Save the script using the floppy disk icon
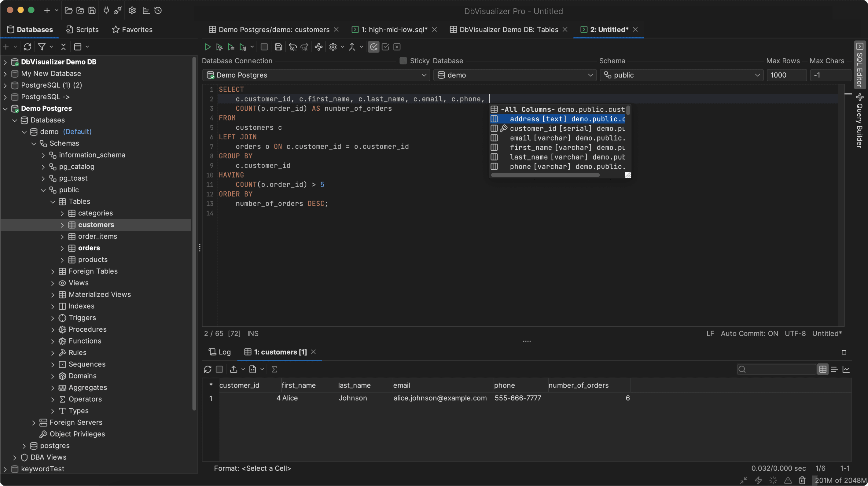Viewport: 868px width, 486px height. click(x=278, y=47)
